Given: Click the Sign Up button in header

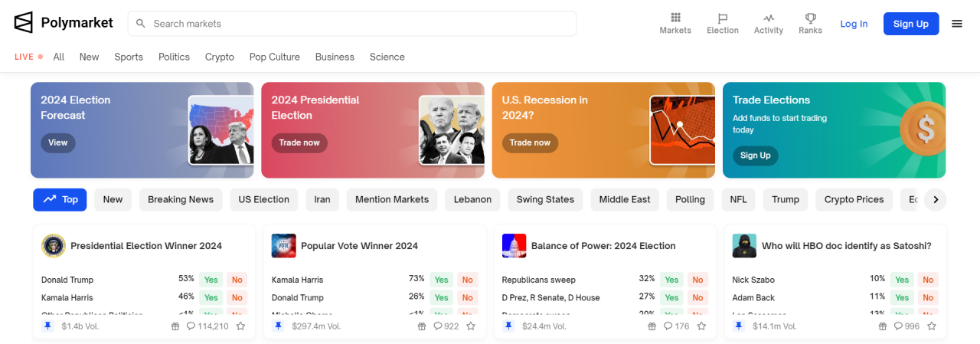Looking at the screenshot, I should click(911, 24).
